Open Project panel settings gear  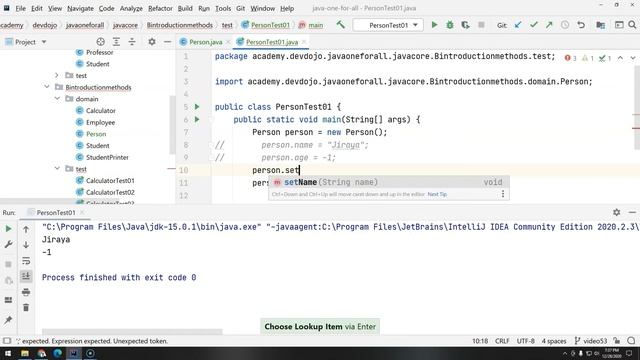(x=152, y=42)
